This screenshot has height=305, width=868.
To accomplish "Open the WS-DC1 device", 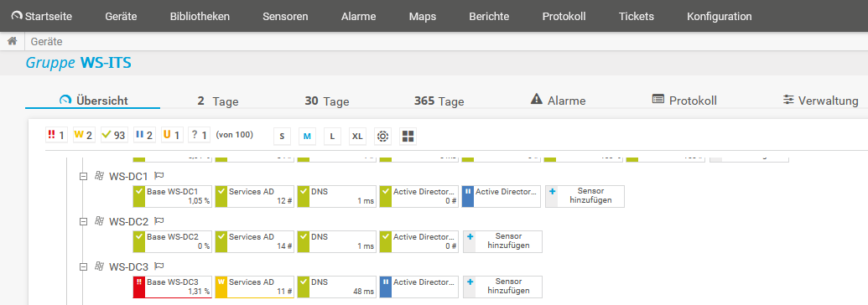I will (128, 176).
